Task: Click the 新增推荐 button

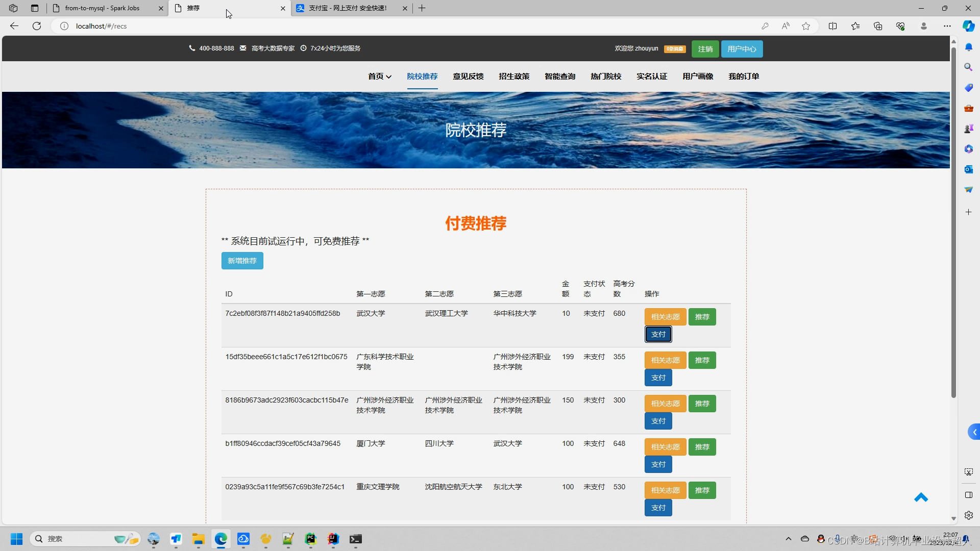Action: pos(242,261)
